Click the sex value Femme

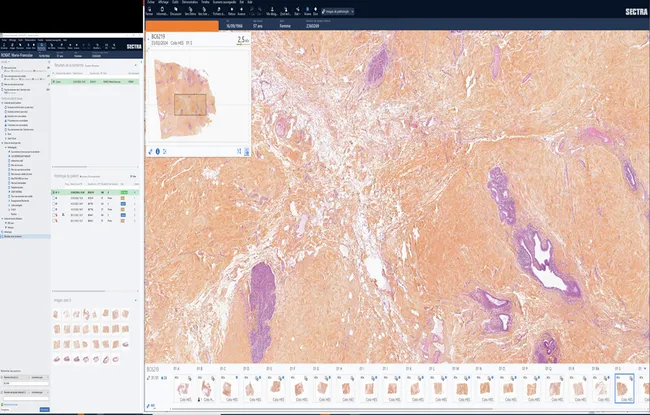coord(285,26)
